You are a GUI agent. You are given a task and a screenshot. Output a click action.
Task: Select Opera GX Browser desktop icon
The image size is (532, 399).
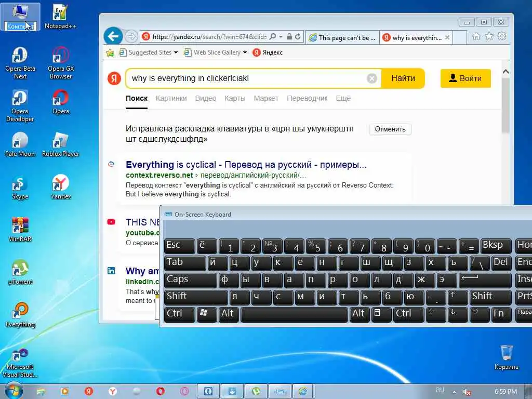click(x=61, y=63)
